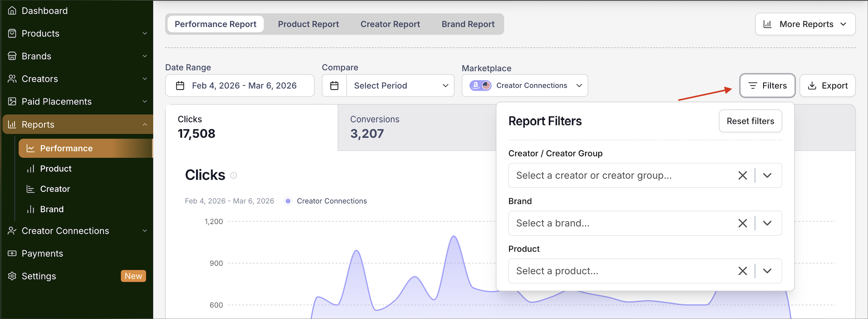This screenshot has width=868, height=319.
Task: Click the Settings gear icon
Action: point(12,276)
